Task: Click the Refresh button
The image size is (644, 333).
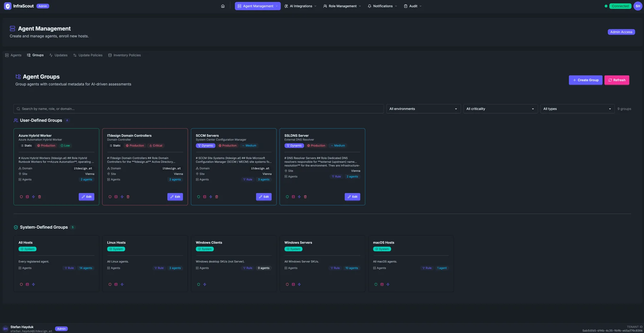Action: tap(617, 80)
